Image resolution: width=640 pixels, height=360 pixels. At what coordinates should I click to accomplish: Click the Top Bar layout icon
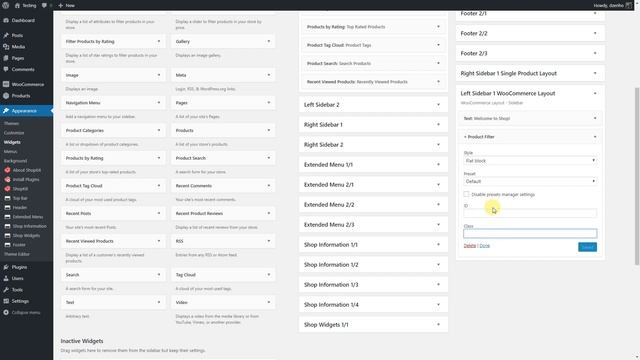[x=7, y=198]
